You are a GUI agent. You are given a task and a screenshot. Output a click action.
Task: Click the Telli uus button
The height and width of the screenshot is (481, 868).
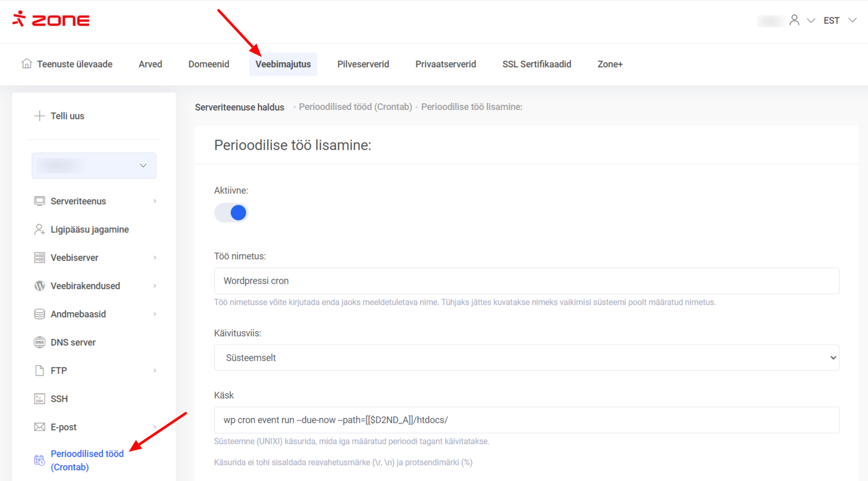tap(60, 116)
